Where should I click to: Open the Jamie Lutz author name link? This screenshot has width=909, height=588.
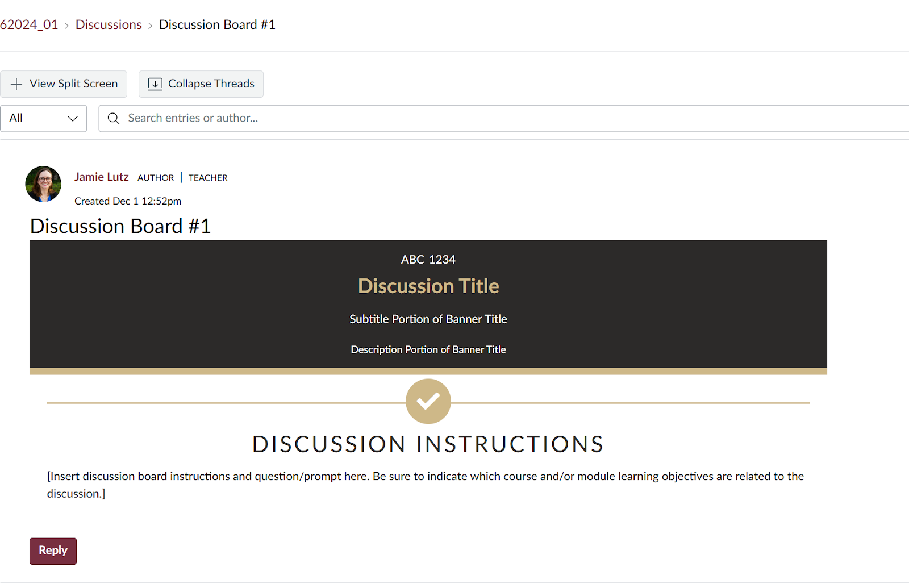102,177
